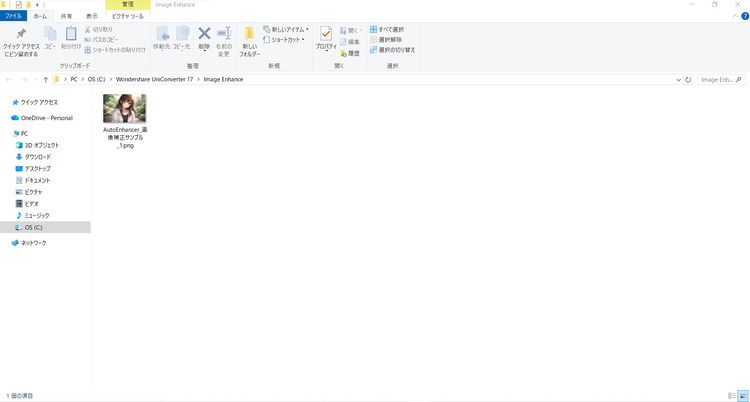The width and height of the screenshot is (750, 402).
Task: Open the Shortcut dropdown in ribbon
Action: pos(284,40)
